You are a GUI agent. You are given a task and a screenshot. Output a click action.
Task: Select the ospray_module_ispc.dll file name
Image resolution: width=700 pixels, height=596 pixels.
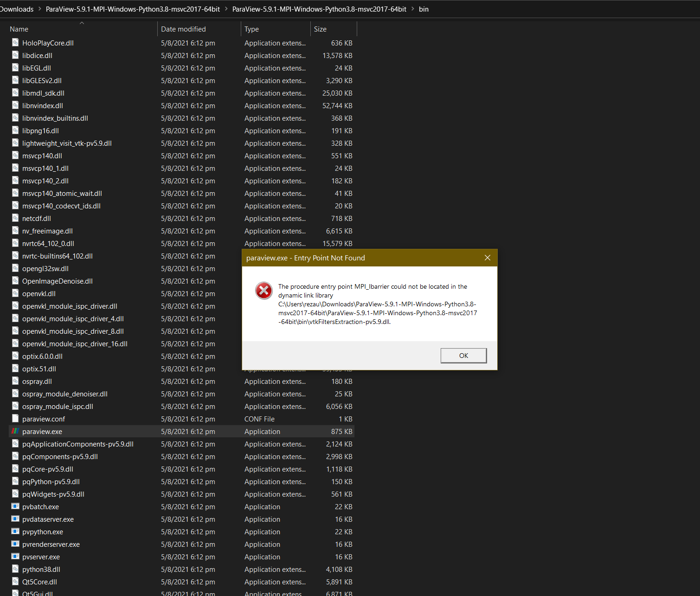[58, 406]
